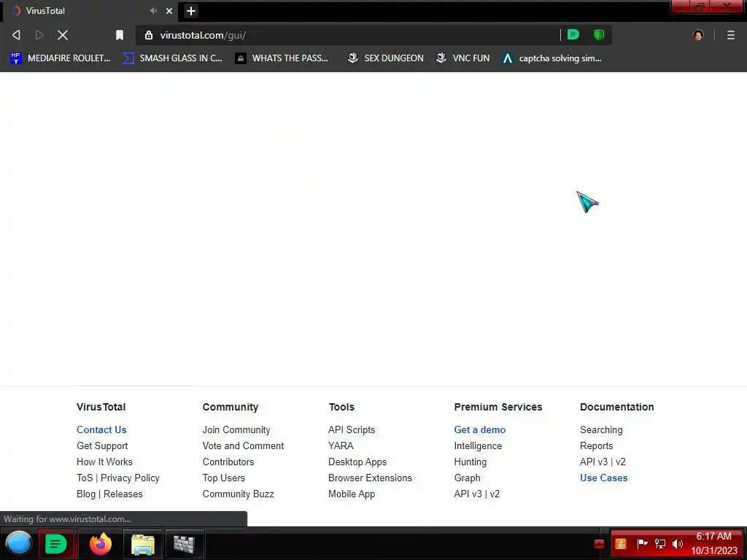Open the Java tray icon
This screenshot has width=747, height=560.
pos(621,543)
